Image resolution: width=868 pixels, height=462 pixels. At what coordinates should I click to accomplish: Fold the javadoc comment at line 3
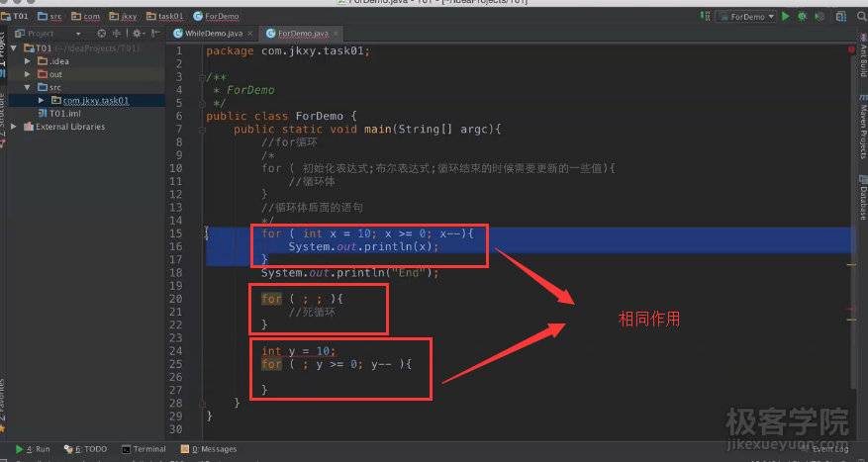tap(202, 77)
